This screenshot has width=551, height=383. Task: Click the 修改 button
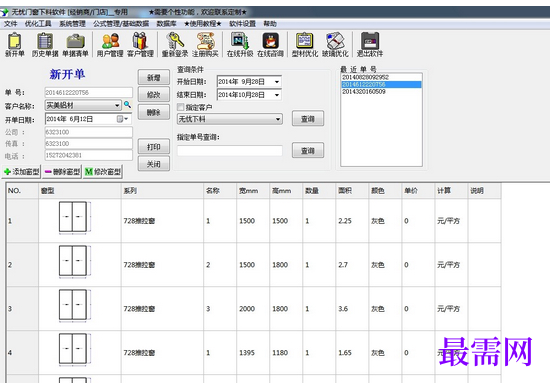click(154, 95)
